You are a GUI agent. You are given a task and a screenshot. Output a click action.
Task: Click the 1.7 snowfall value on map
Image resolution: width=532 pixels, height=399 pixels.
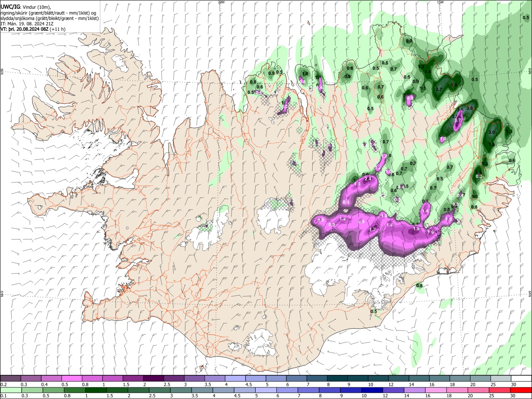point(373,229)
